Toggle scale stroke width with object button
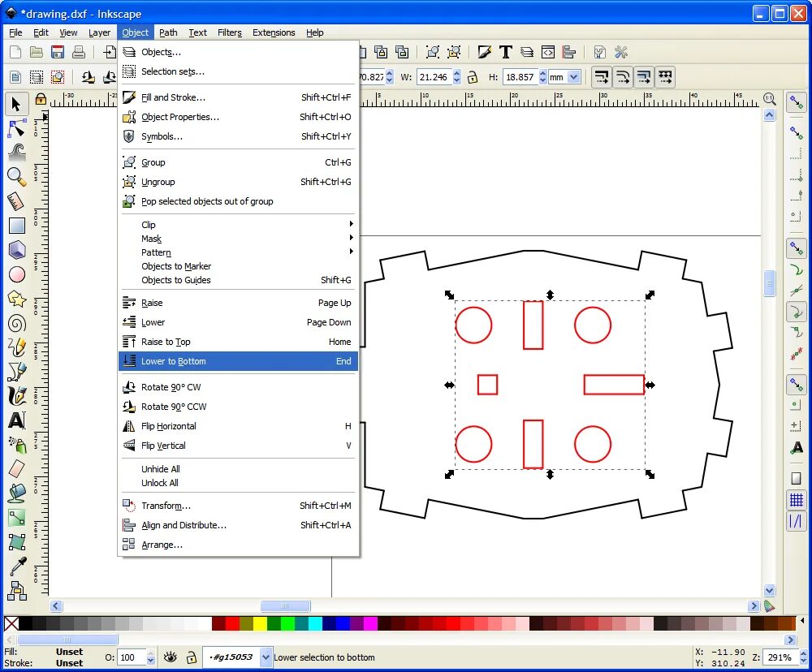Image resolution: width=812 pixels, height=672 pixels. pos(601,77)
